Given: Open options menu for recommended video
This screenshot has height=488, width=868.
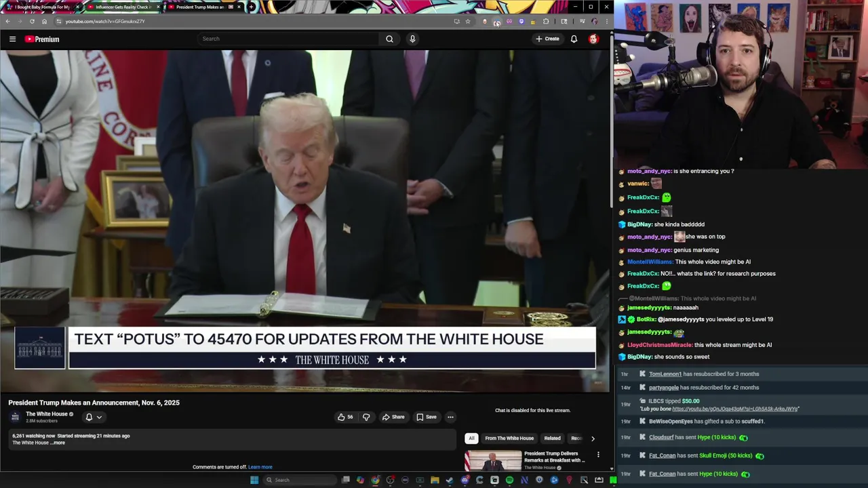Looking at the screenshot, I should pos(598,454).
